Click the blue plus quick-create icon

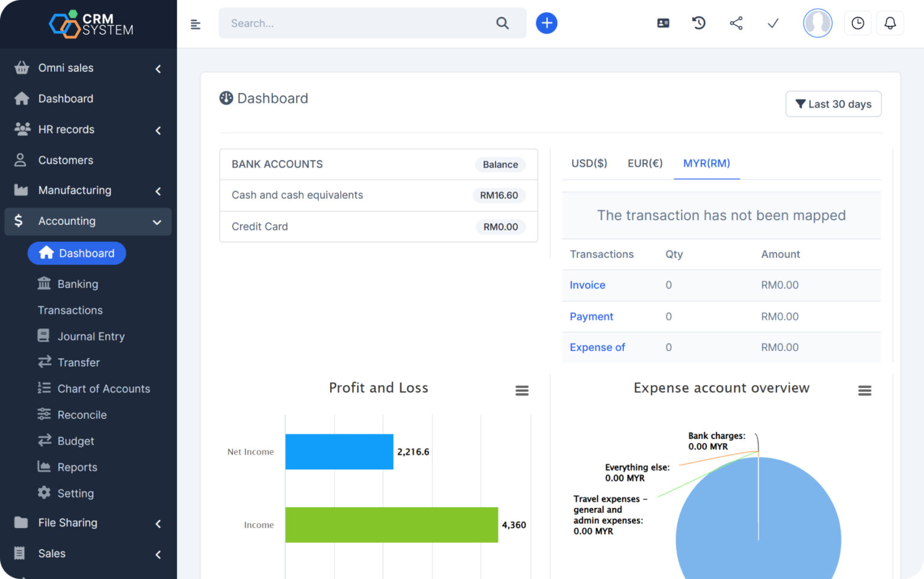pos(546,23)
